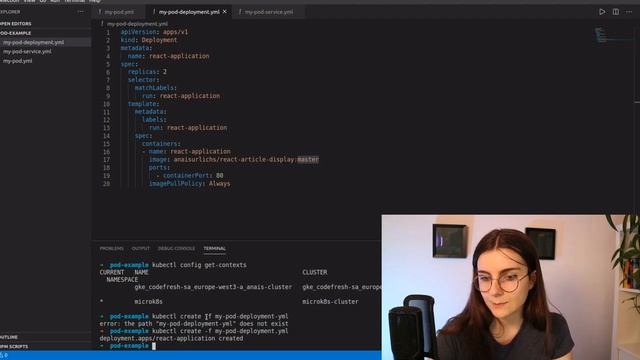The width and height of the screenshot is (640, 360).
Task: Click the 'does not exist' error line
Action: tap(194, 324)
